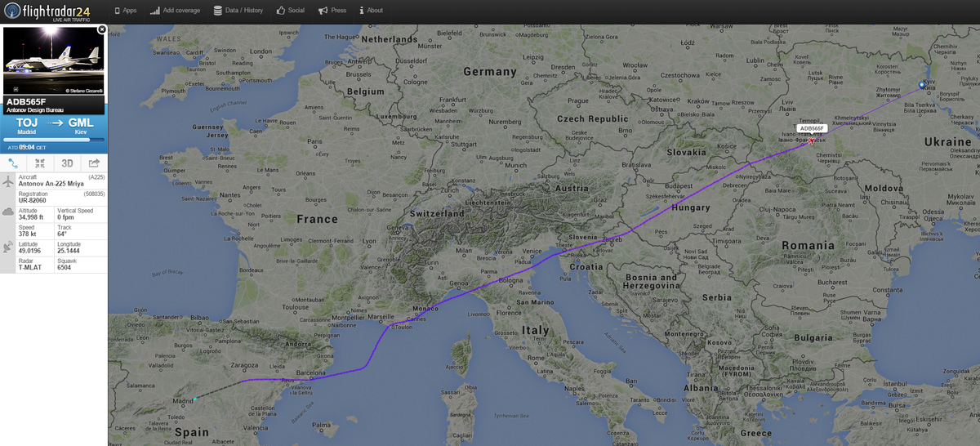Click the Madrid origin marker on the map

tap(195, 399)
